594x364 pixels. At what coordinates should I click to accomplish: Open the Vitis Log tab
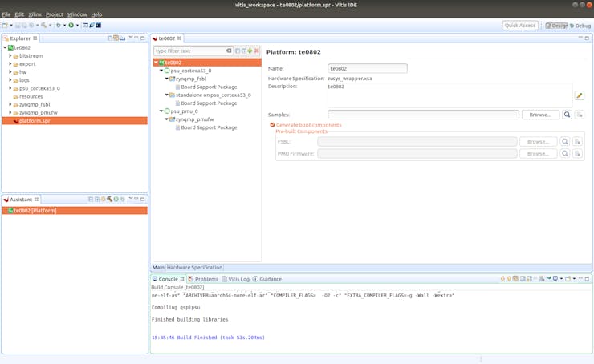coord(238,279)
